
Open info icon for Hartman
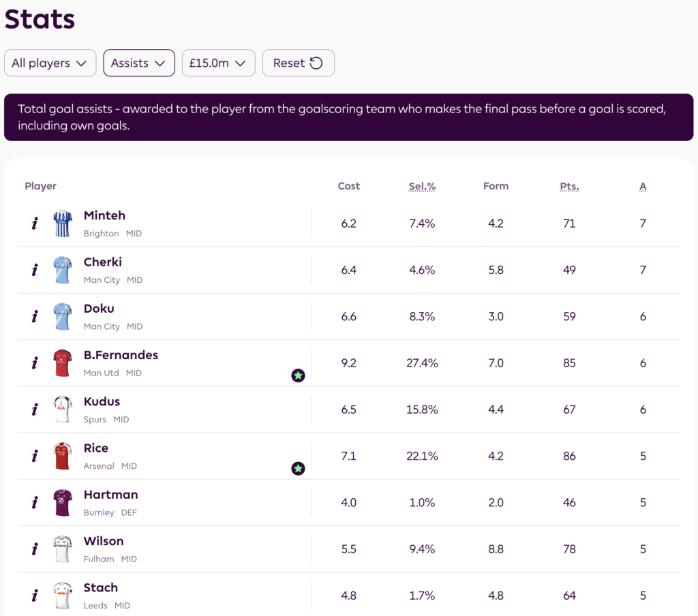point(35,503)
